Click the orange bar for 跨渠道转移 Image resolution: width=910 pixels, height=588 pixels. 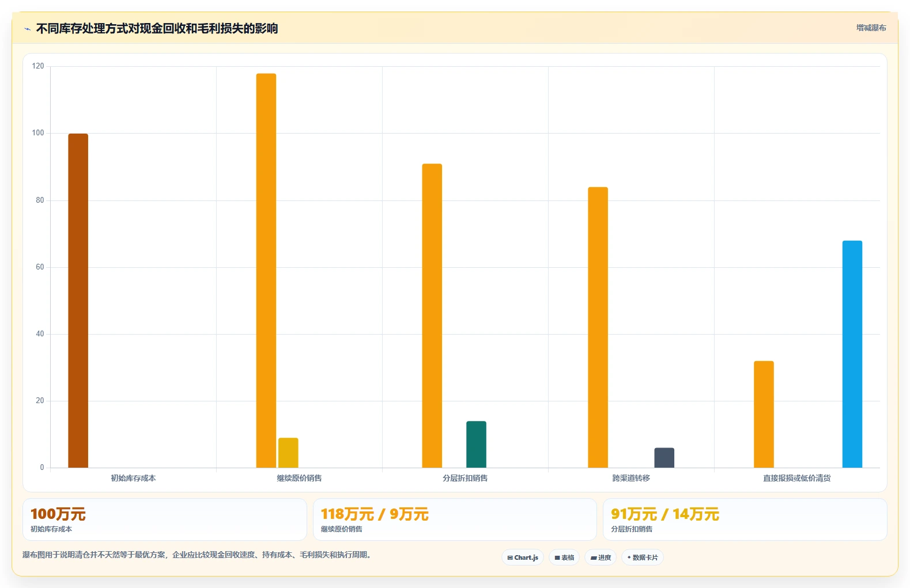tap(598, 327)
